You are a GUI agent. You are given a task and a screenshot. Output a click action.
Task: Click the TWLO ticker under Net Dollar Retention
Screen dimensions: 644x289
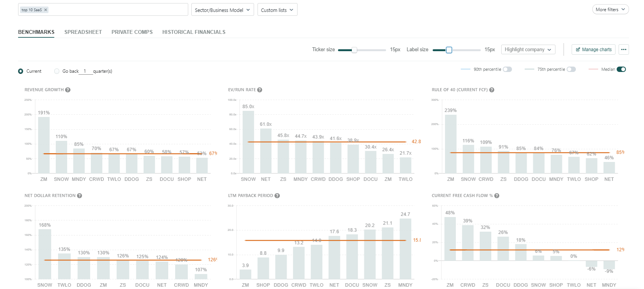point(64,285)
